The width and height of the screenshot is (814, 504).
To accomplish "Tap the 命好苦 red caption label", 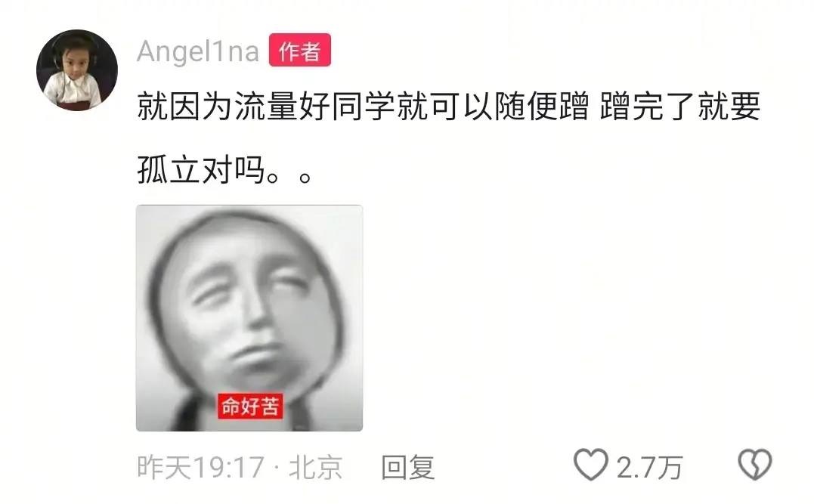I will click(x=250, y=406).
